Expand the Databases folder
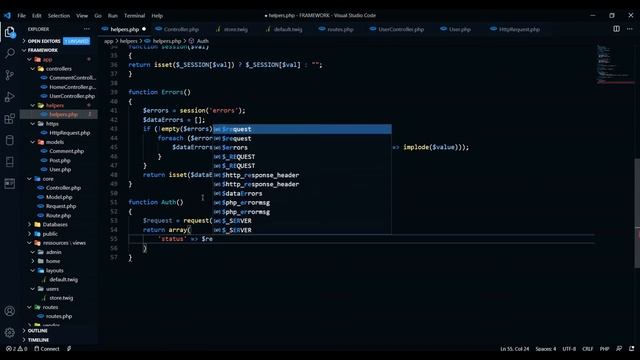640x360 pixels. (55, 224)
